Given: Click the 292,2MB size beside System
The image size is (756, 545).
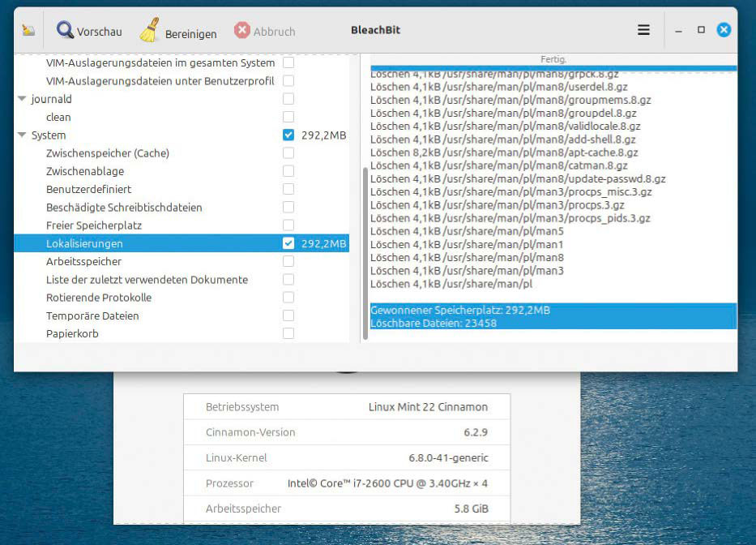Looking at the screenshot, I should (x=323, y=135).
